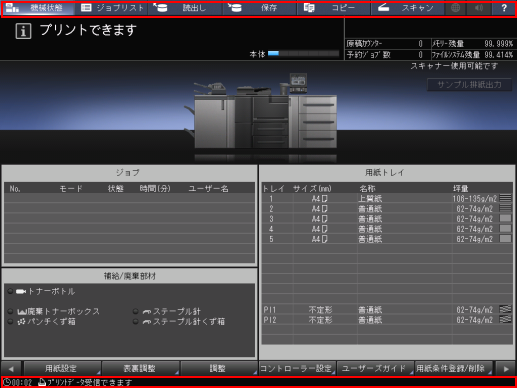
Task: Click the printer machine illustration
Action: pos(260,112)
